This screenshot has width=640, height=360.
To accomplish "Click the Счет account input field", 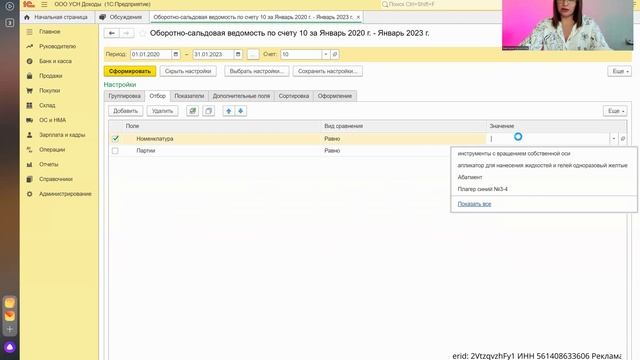I will tap(301, 54).
